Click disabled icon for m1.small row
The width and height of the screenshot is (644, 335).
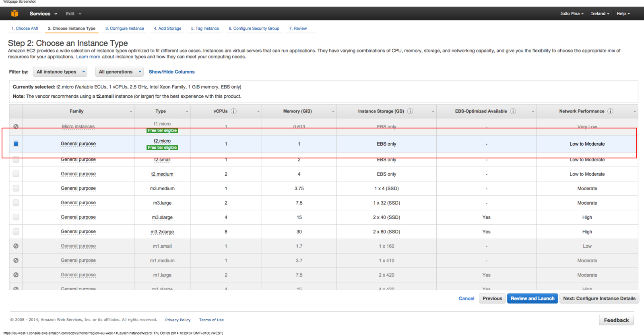16,246
